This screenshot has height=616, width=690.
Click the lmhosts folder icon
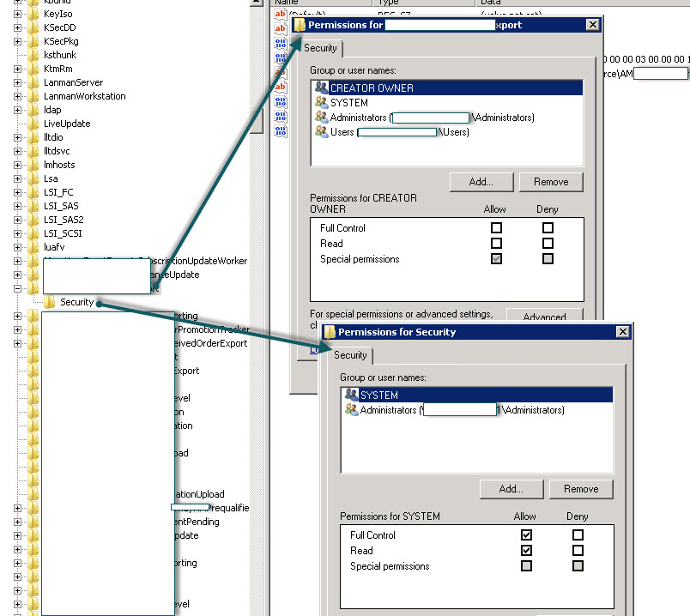(33, 165)
